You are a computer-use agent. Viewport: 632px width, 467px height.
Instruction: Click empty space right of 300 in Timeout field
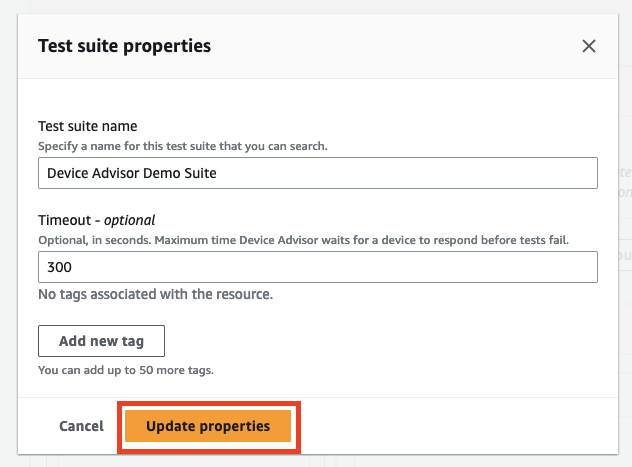400,267
